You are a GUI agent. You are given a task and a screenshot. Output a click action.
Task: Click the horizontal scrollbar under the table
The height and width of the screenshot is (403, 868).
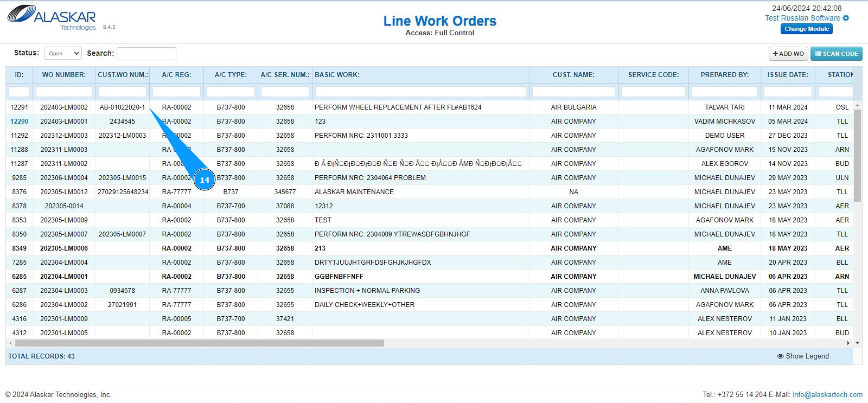pos(200,343)
